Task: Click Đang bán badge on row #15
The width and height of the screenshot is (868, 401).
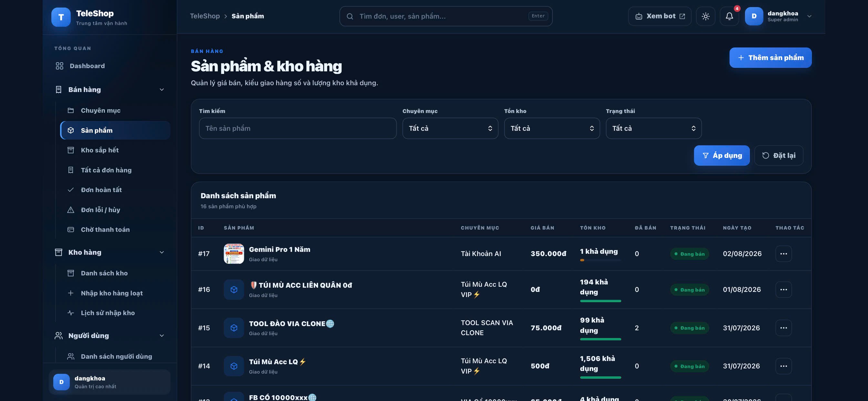Action: [x=689, y=328]
